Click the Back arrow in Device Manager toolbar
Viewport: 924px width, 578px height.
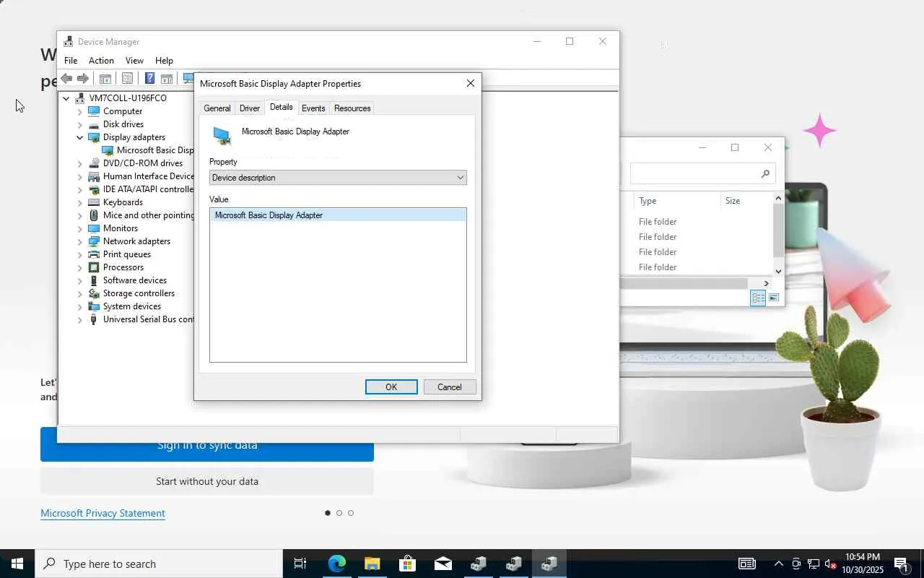[66, 79]
